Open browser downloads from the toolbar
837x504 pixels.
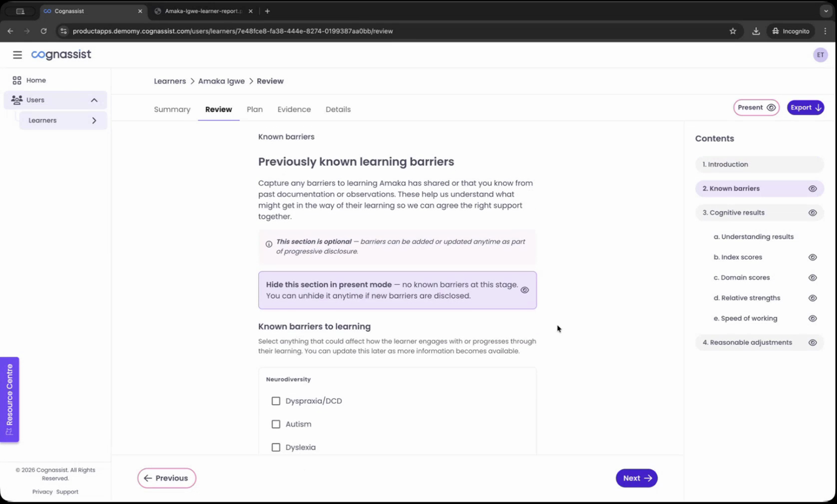coord(755,31)
